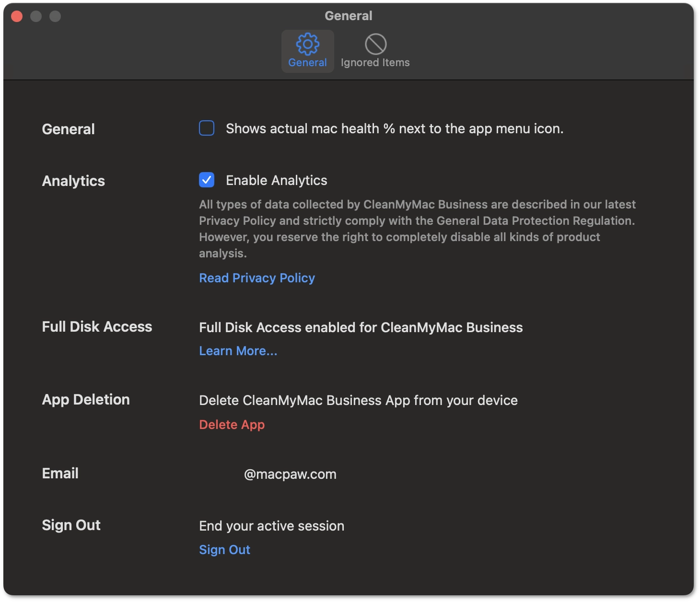The image size is (700, 602).
Task: Click 'Full Disk Access enabled for CleanMyMac Business'
Action: pyautogui.click(x=361, y=327)
